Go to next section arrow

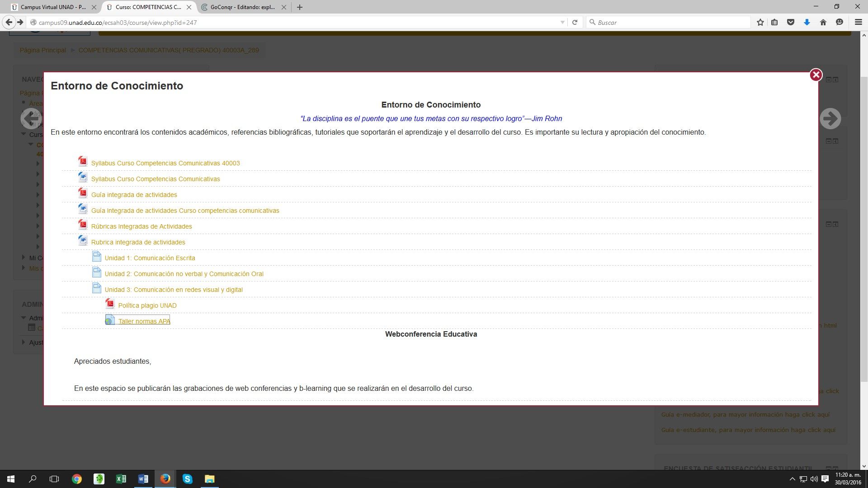tap(830, 119)
